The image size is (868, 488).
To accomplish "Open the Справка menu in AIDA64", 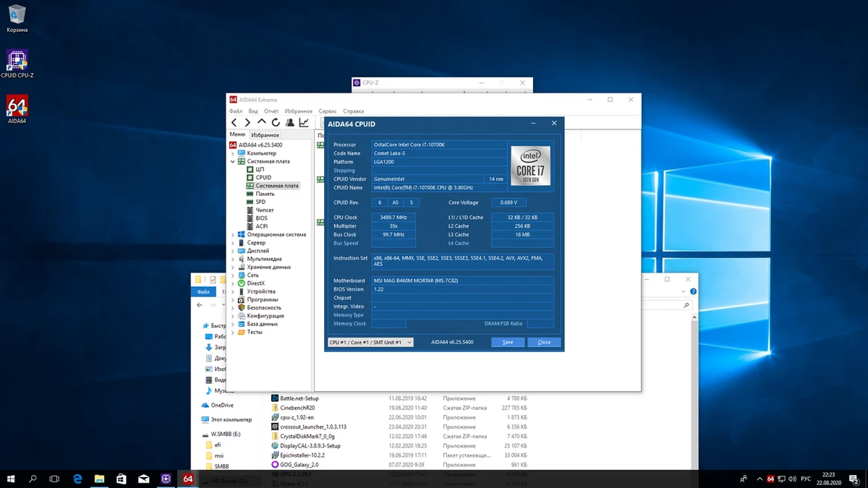I will pyautogui.click(x=354, y=111).
